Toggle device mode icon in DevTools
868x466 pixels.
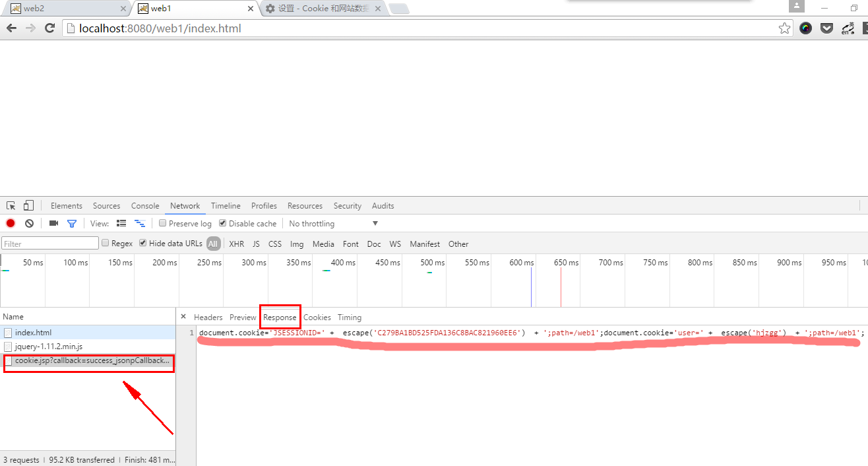pyautogui.click(x=28, y=206)
